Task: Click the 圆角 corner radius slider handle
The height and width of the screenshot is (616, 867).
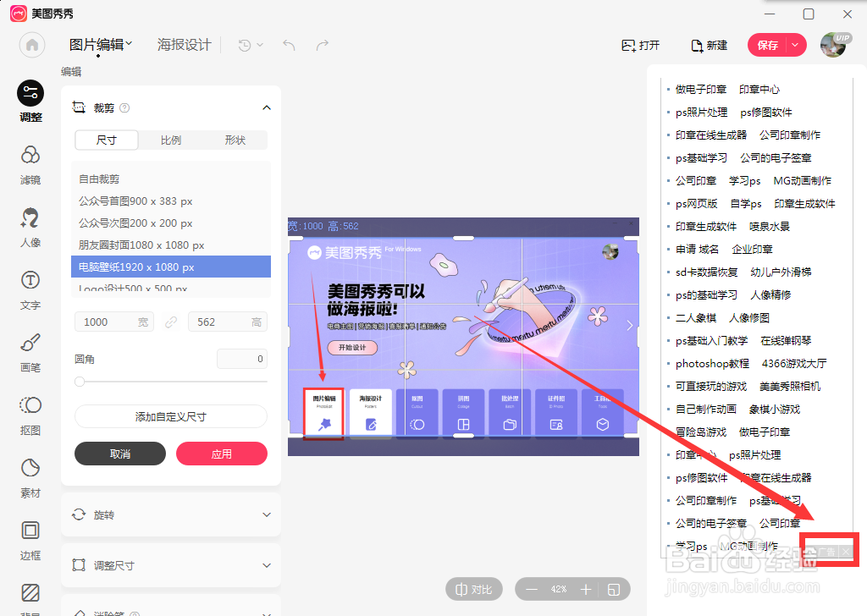Action: point(80,382)
